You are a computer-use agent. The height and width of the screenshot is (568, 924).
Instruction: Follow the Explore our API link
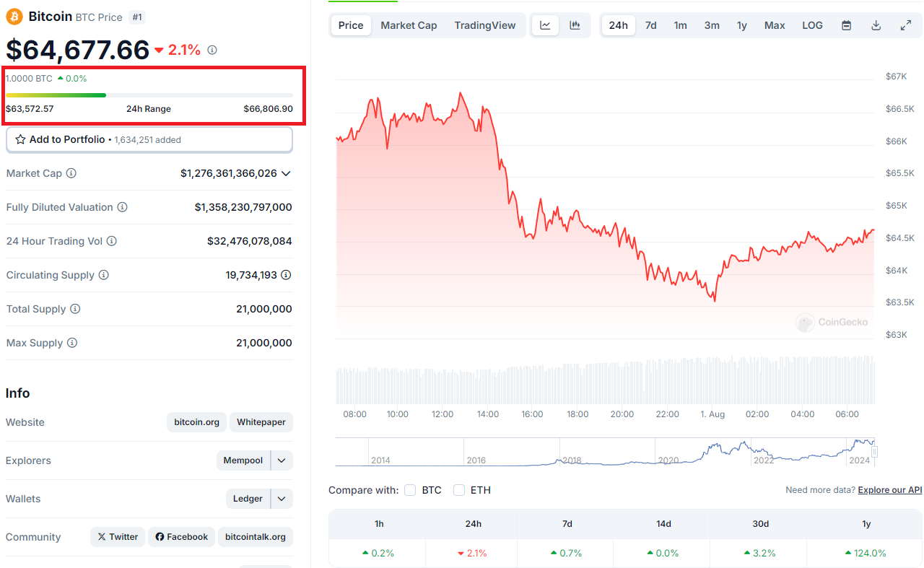(889, 490)
